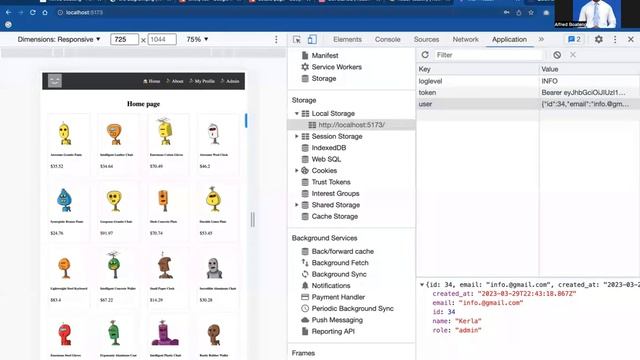Open DevTools settings gear

coord(598,40)
